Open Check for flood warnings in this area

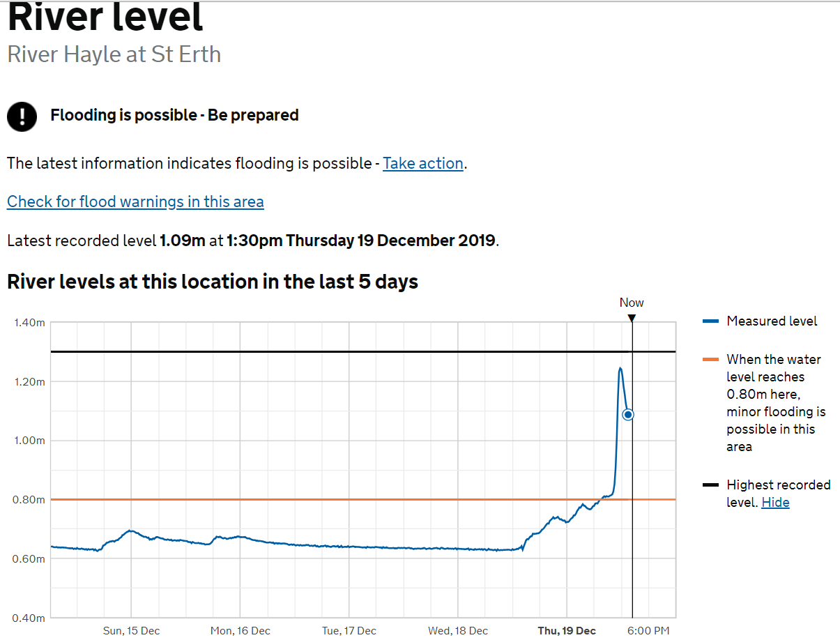(x=135, y=202)
